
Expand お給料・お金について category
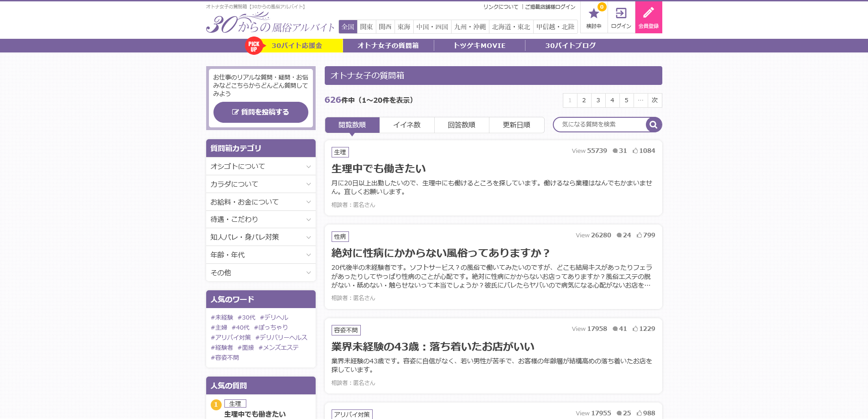click(260, 202)
